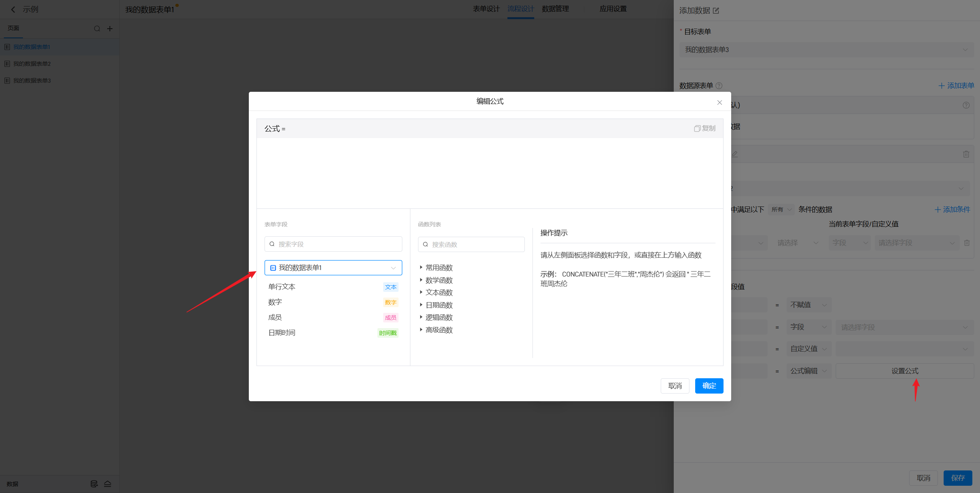
Task: Switch to the 表单设计 tab
Action: click(486, 9)
